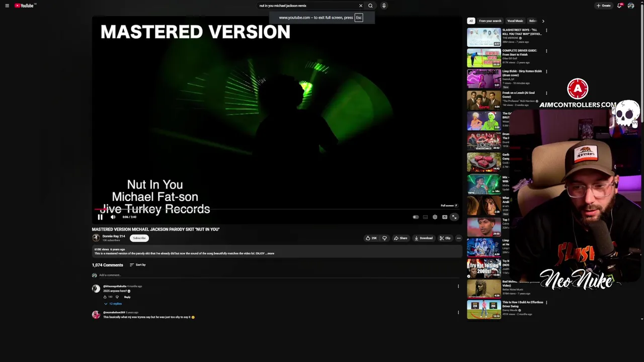Open options for Effortless Driver Swing video
The width and height of the screenshot is (644, 362).
tap(546, 303)
